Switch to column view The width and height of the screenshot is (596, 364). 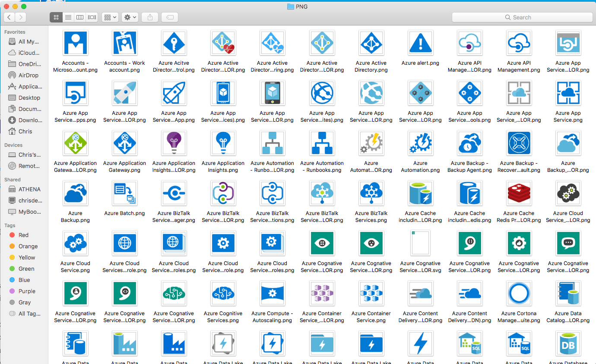pos(79,17)
